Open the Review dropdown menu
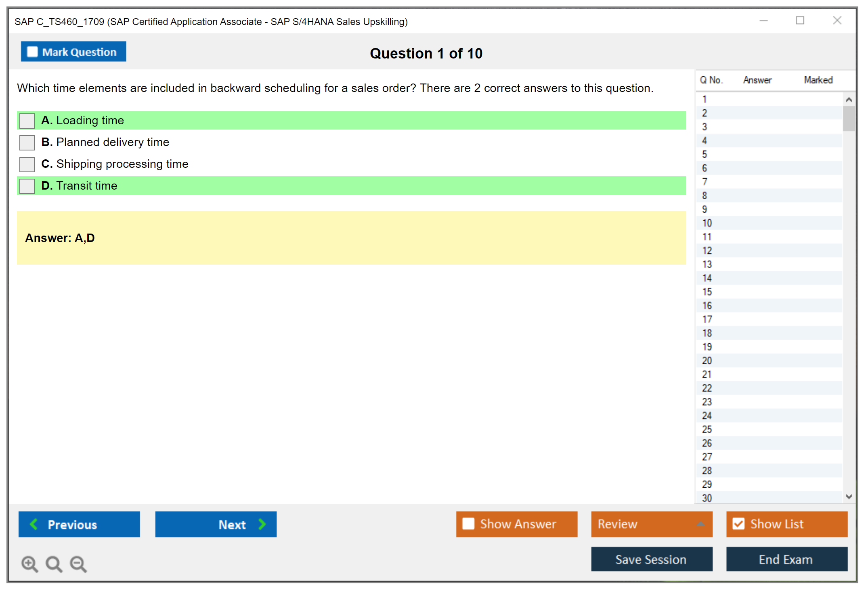The image size is (868, 593). pyautogui.click(x=700, y=524)
